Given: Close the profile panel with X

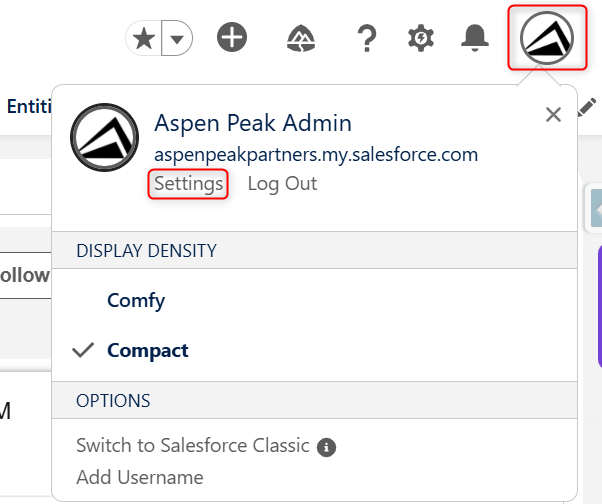Looking at the screenshot, I should 553,114.
